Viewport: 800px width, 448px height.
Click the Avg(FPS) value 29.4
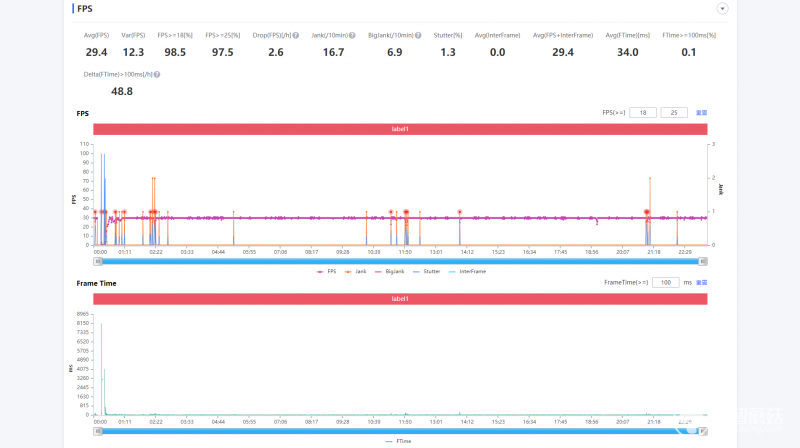(96, 53)
